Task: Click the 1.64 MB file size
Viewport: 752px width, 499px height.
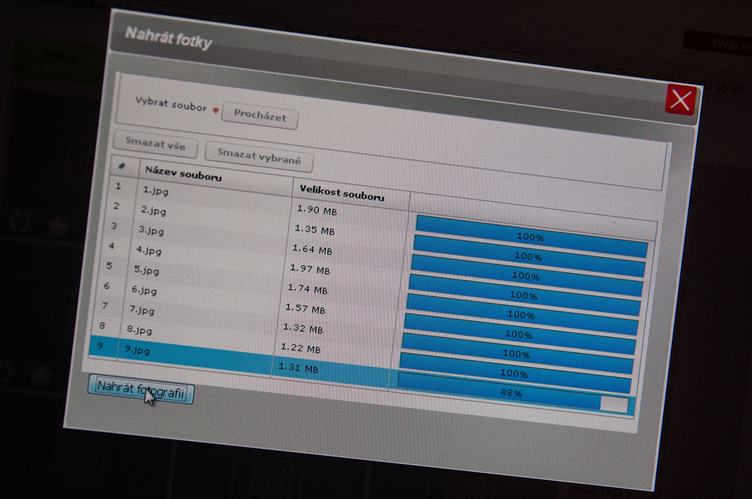Action: [x=312, y=250]
